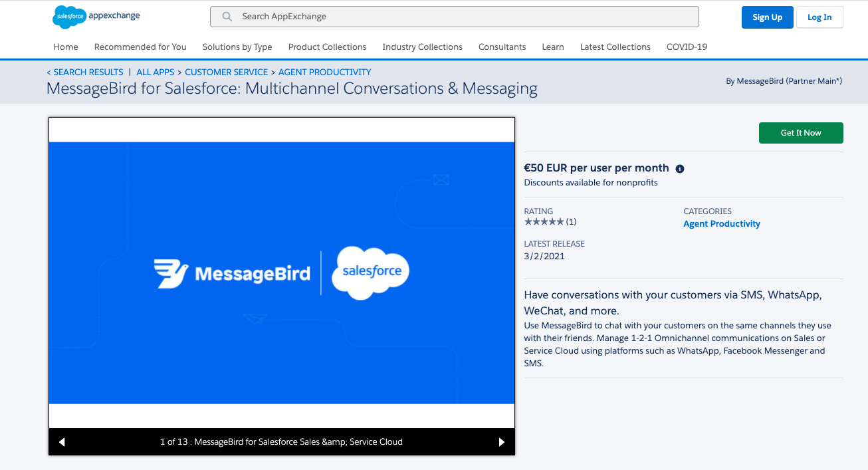
Task: Select the Consultants menu item
Action: [502, 47]
